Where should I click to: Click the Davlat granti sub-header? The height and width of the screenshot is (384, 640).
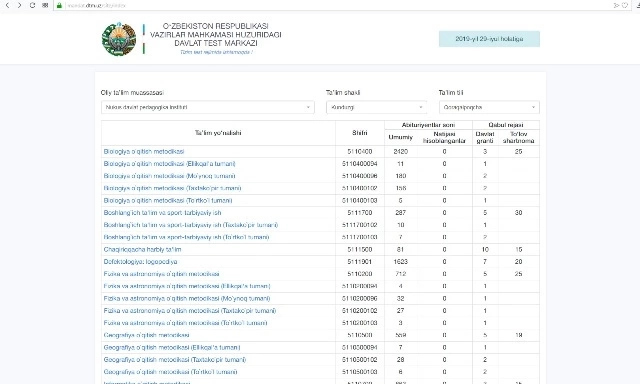(x=485, y=137)
